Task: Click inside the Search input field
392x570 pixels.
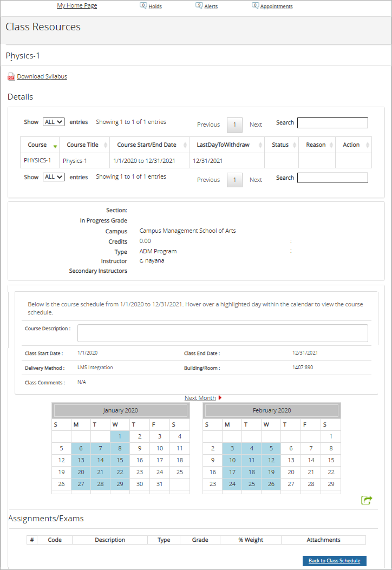Action: coord(332,122)
